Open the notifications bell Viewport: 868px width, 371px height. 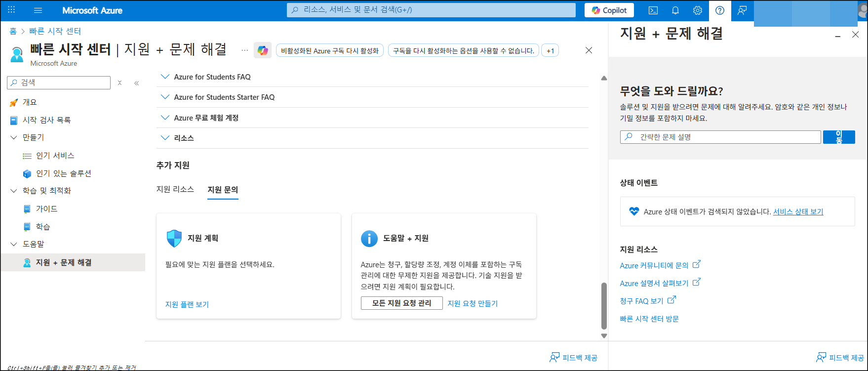coord(675,10)
